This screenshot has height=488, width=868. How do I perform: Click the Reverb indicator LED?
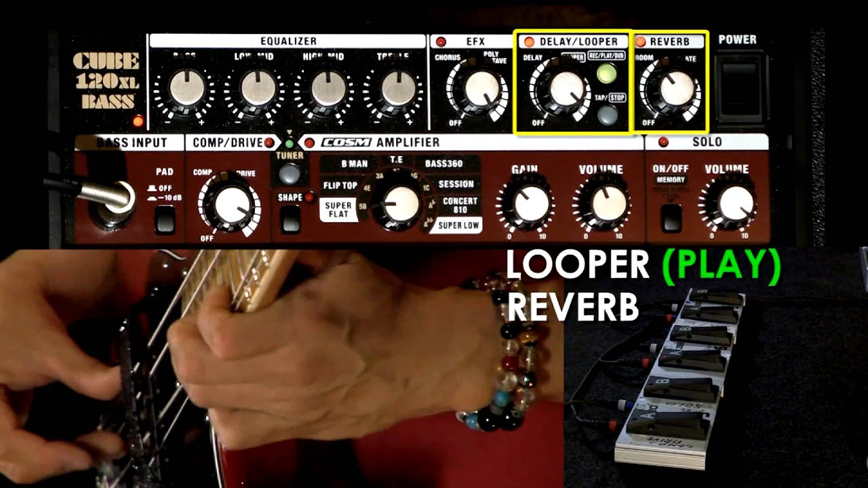[x=641, y=42]
